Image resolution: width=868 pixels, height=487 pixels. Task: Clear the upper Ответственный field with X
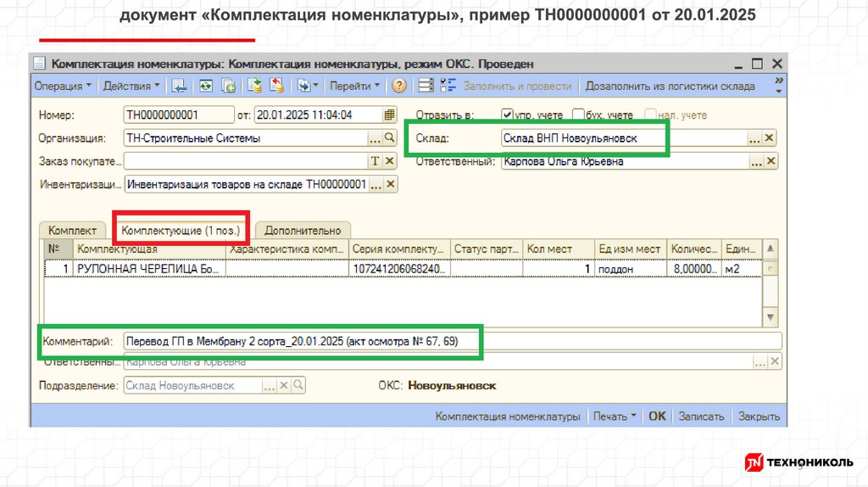tap(771, 161)
